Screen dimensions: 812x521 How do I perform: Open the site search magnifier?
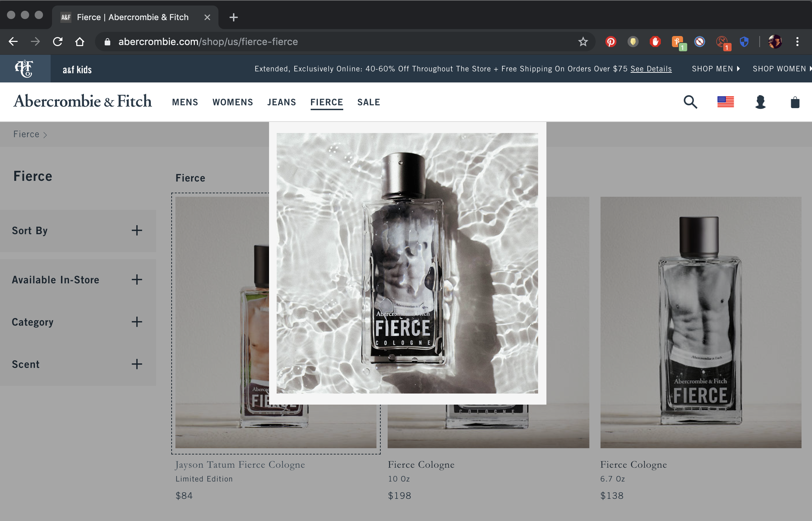tap(690, 102)
